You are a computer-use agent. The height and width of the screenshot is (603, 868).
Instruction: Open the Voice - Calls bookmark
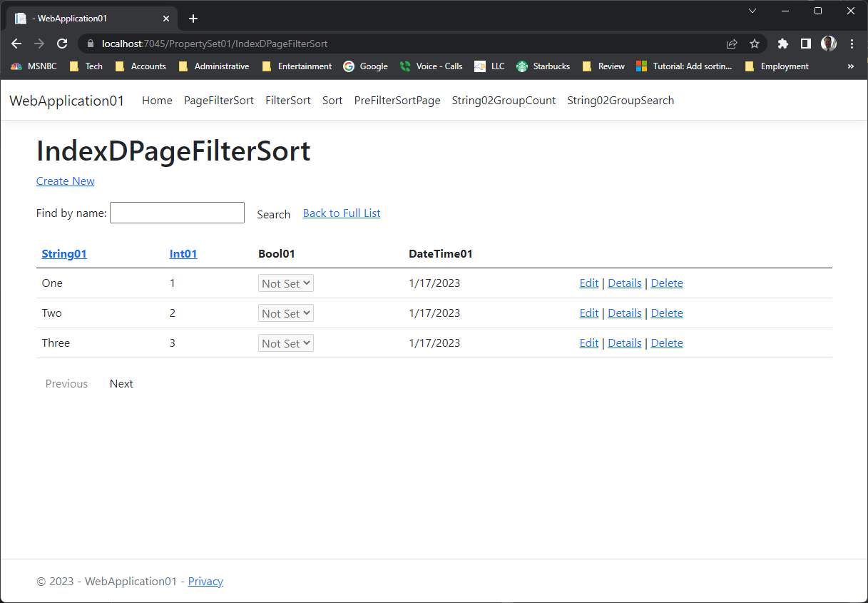(431, 66)
